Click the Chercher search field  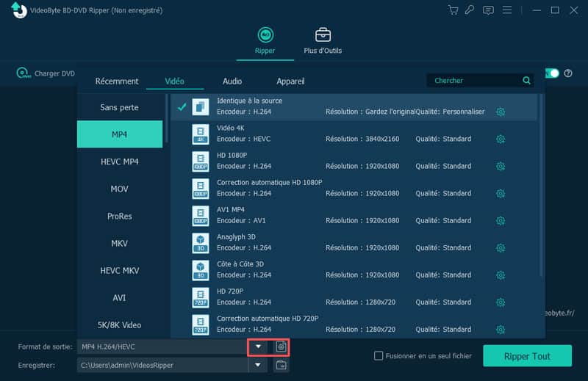coord(474,81)
